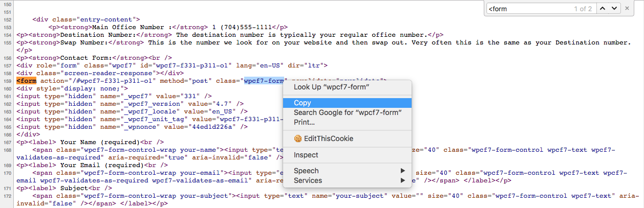
Task: Click line number 152 in the gutter
Action: (x=7, y=19)
